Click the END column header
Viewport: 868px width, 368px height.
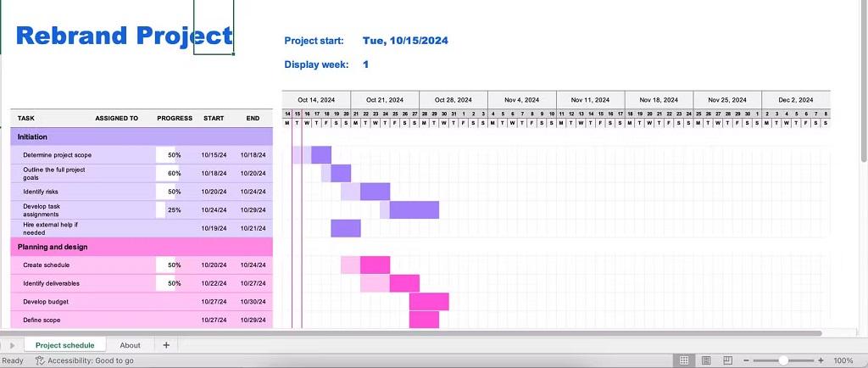pos(253,118)
